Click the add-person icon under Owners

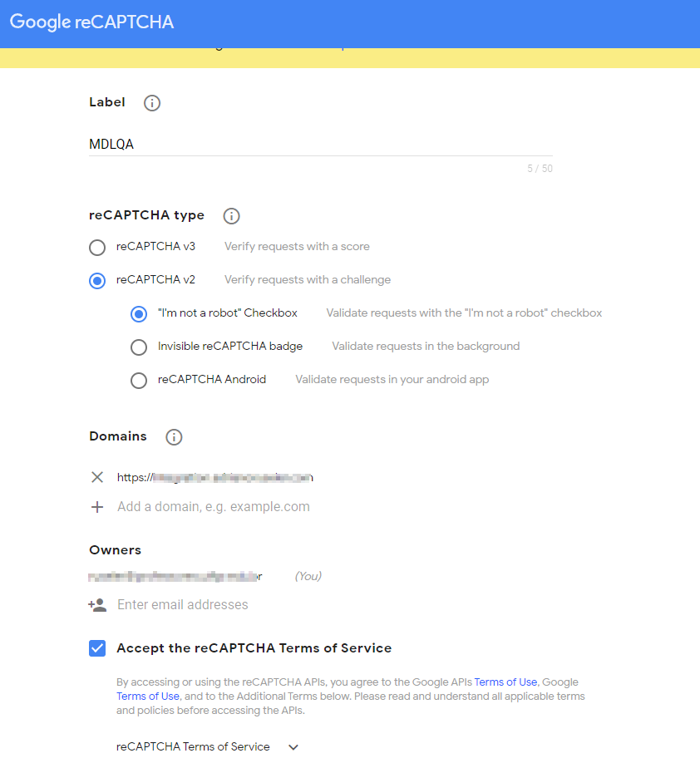pos(97,605)
